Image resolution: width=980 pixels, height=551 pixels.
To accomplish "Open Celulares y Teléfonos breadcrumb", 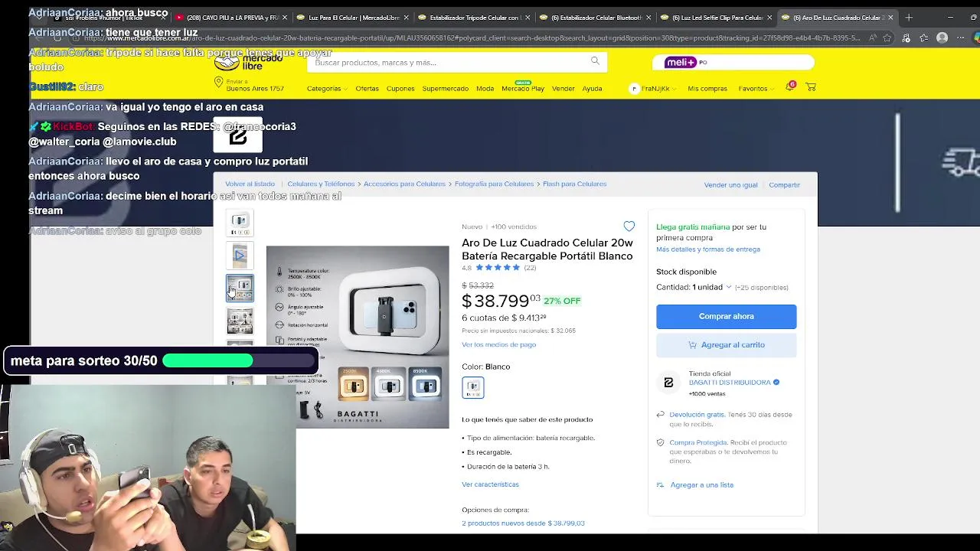I will point(321,184).
